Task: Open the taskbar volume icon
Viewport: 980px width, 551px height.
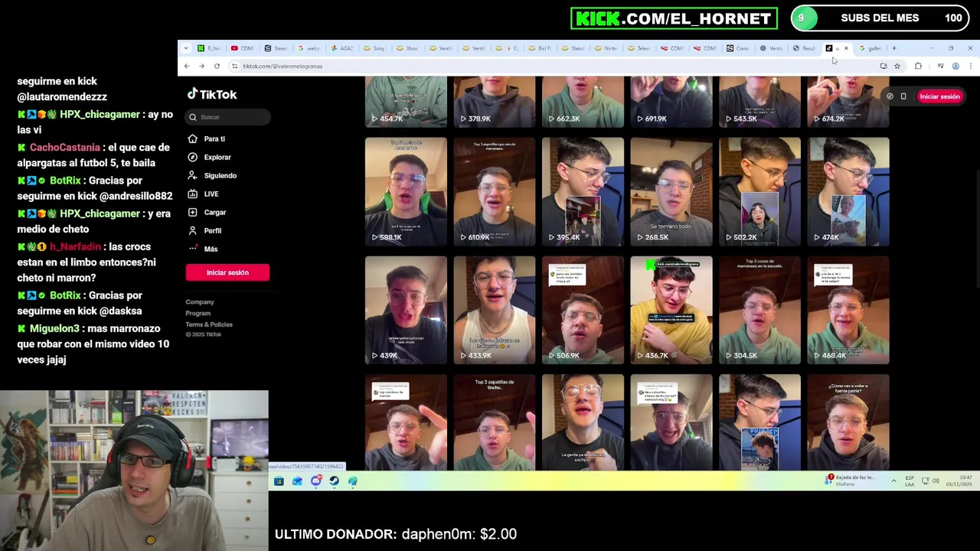Action: pos(936,481)
